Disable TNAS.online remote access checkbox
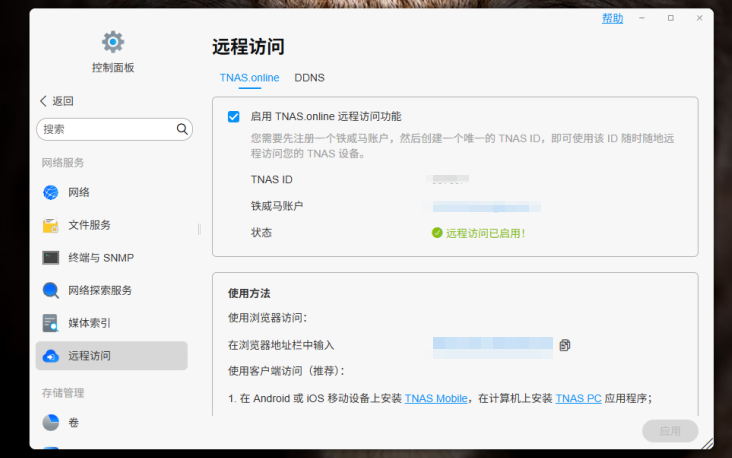Image resolution: width=732 pixels, height=458 pixels. point(234,116)
